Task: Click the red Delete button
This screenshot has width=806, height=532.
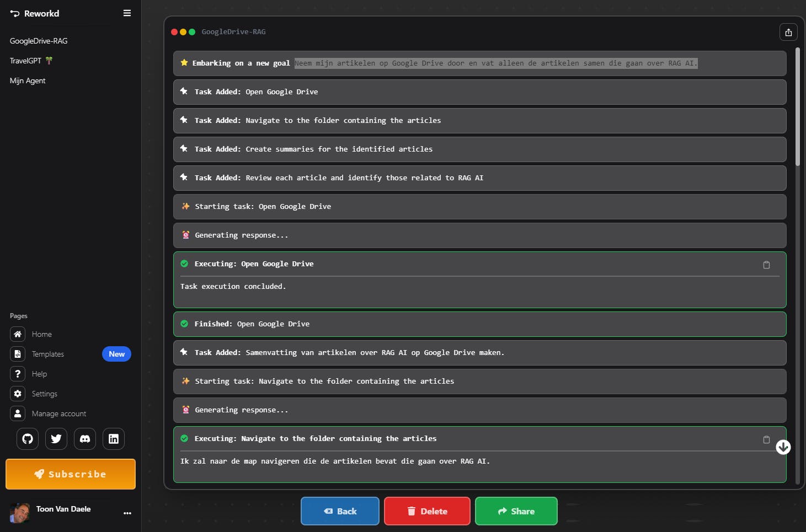Action: click(x=427, y=511)
